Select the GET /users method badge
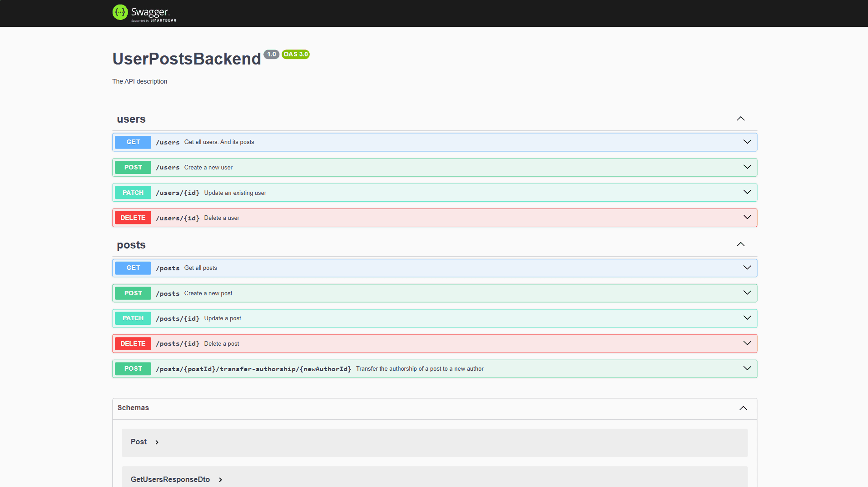Screen dimensions: 868x487 133,142
